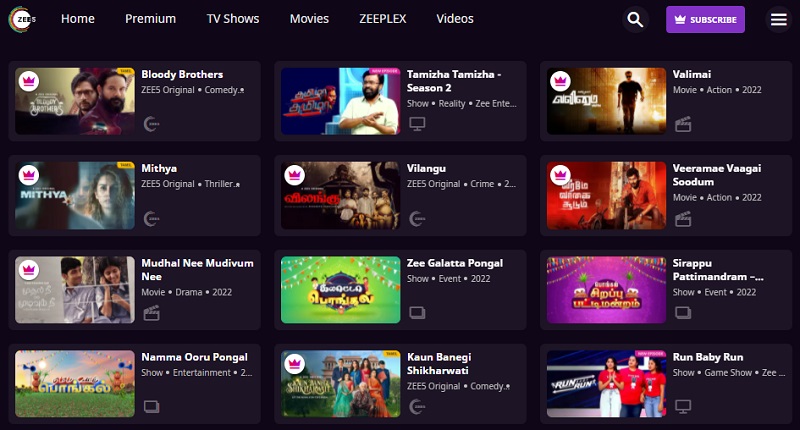Open the Valimai title link

click(691, 74)
